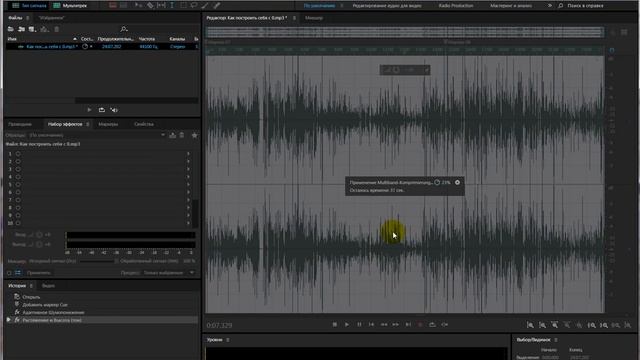Toggle effects rack main power button
Screen dimensions: 640x360
tap(9, 273)
